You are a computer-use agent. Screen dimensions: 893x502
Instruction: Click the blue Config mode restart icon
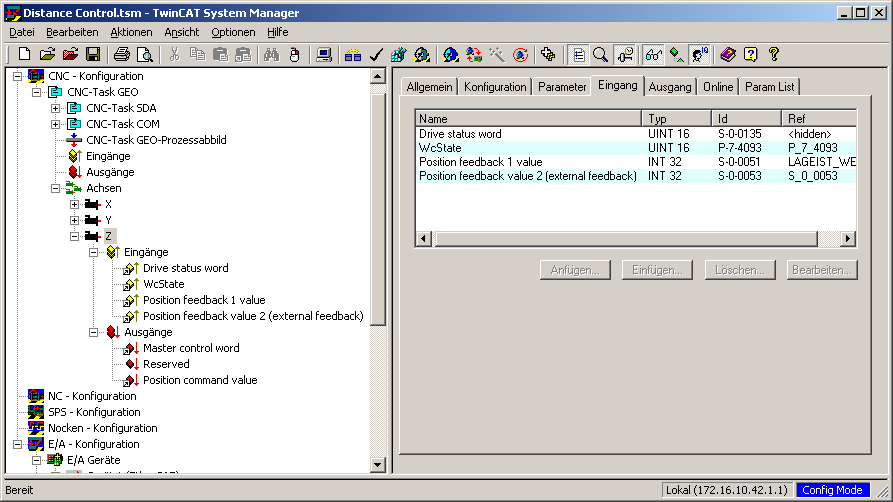pyautogui.click(x=450, y=55)
